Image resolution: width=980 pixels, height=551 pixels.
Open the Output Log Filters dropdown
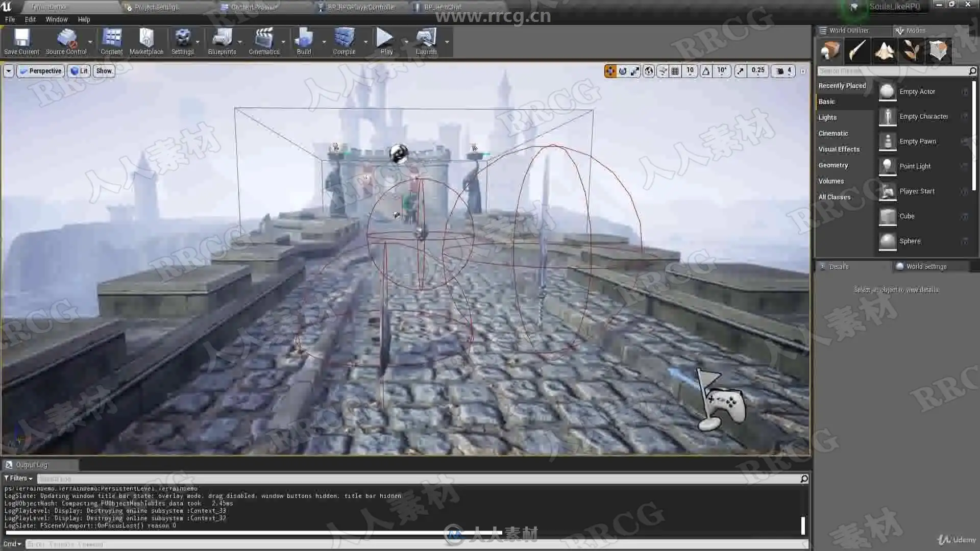pos(18,479)
